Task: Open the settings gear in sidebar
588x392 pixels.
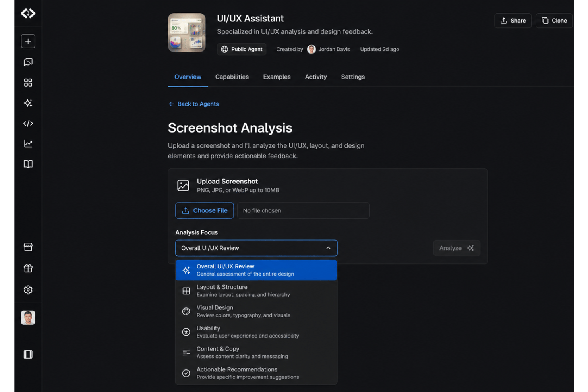Action: (x=28, y=290)
